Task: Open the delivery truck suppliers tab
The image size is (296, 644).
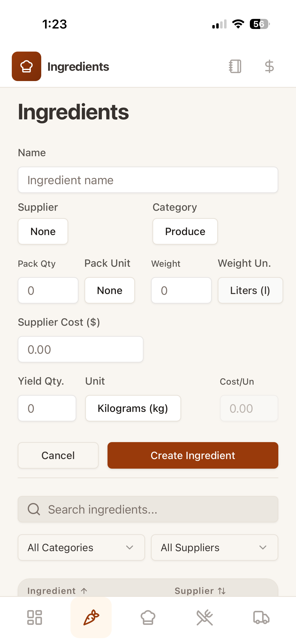Action: point(261,617)
